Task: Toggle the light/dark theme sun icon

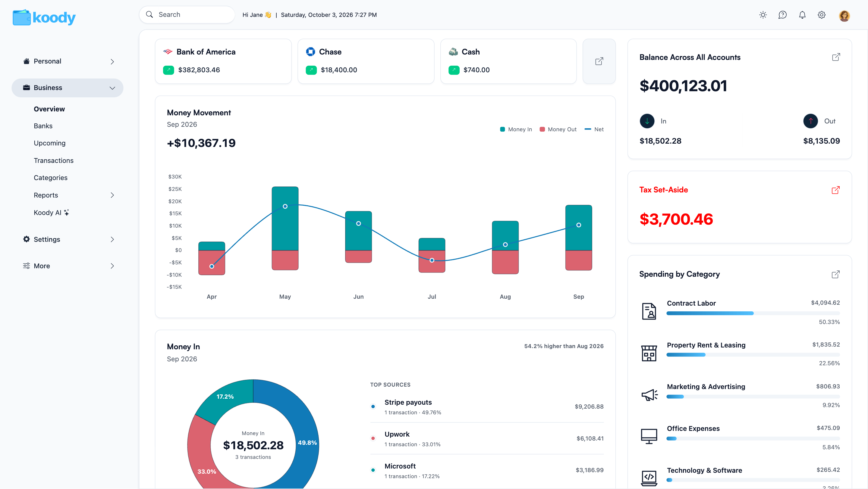Action: [763, 15]
